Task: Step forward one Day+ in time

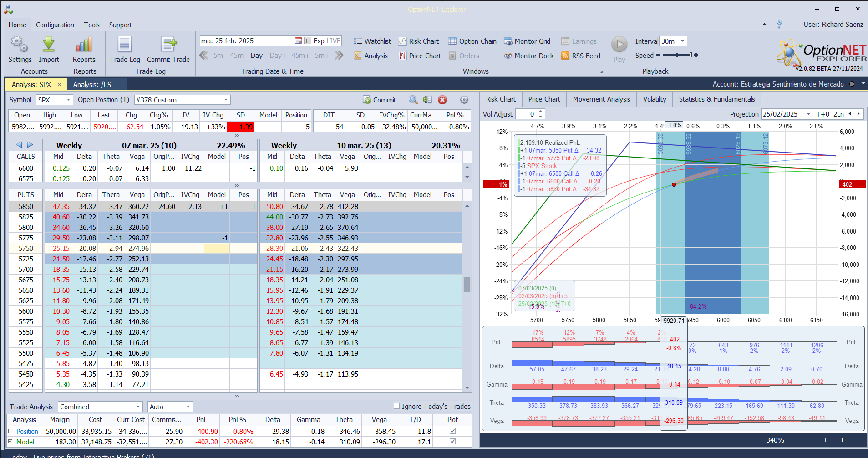Action: (278, 56)
